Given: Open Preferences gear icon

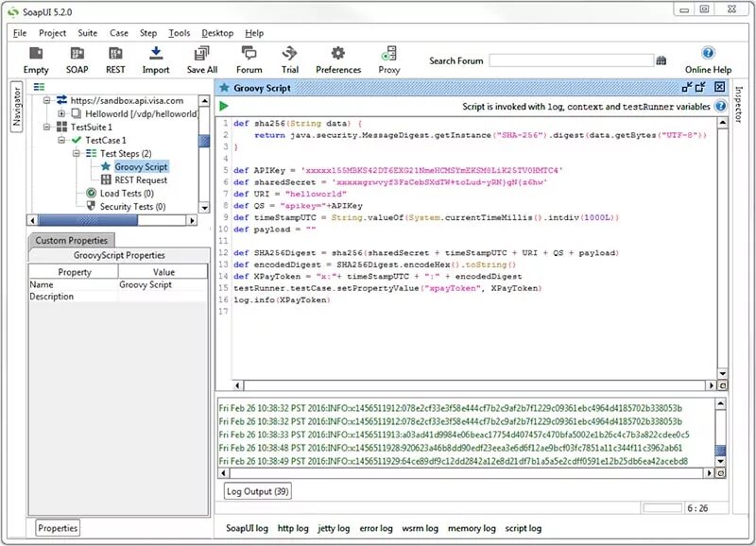Looking at the screenshot, I should pyautogui.click(x=338, y=60).
